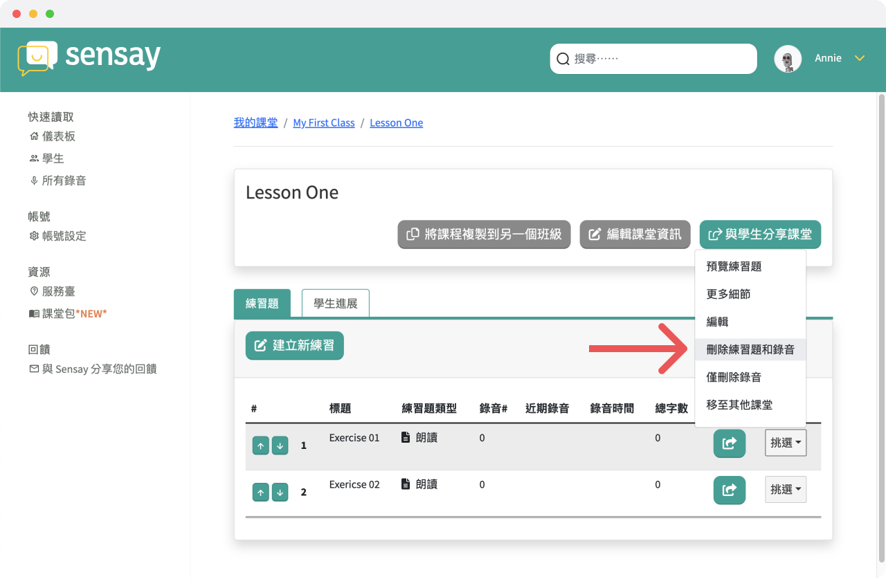Click the 總字數 column header
886x588 pixels.
(x=671, y=408)
